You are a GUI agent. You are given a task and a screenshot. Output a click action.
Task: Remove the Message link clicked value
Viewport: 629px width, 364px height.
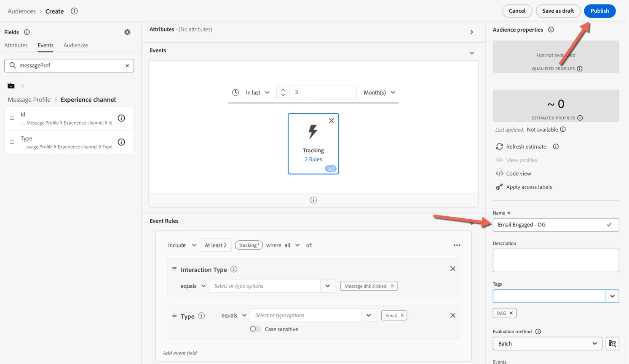[x=392, y=286]
